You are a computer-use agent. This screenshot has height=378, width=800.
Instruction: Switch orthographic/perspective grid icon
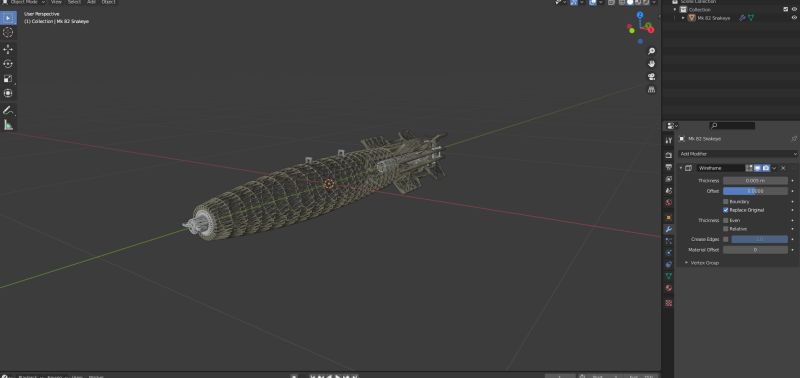tap(652, 89)
